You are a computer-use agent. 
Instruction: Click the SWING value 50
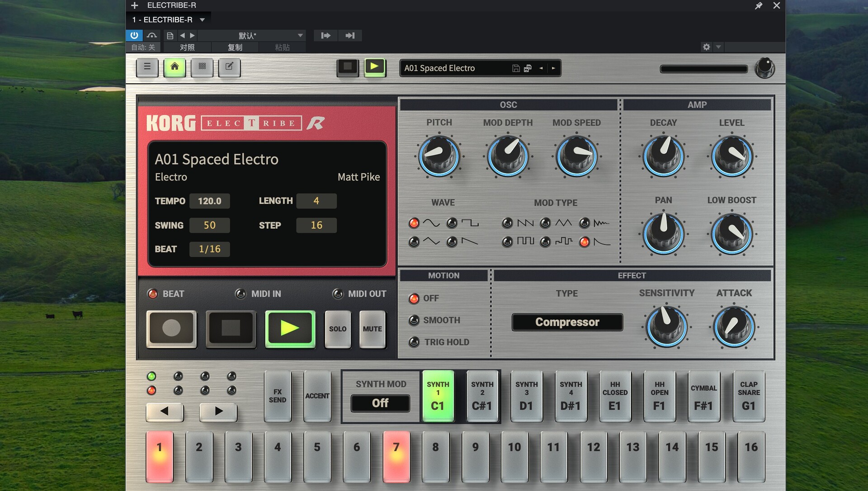coord(210,225)
